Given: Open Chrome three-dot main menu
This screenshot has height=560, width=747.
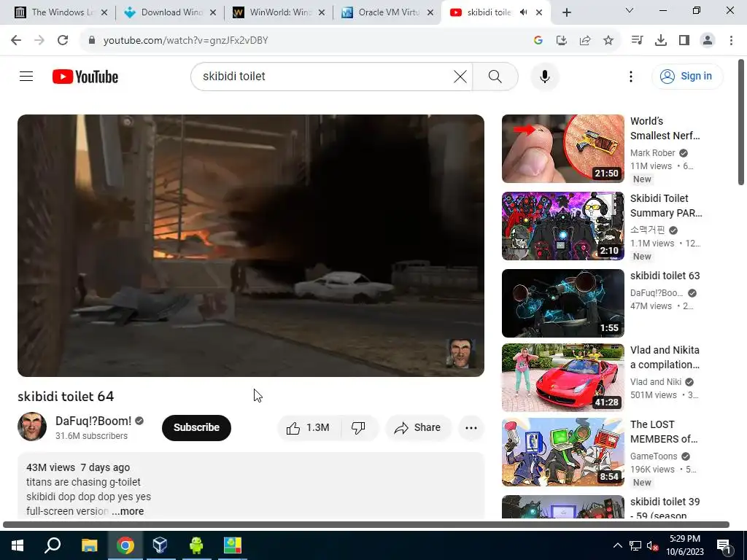Looking at the screenshot, I should [731, 40].
